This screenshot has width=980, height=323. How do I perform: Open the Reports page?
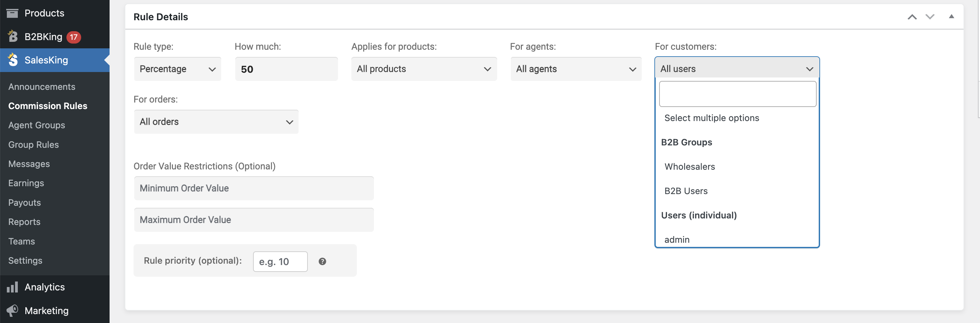pos(24,222)
